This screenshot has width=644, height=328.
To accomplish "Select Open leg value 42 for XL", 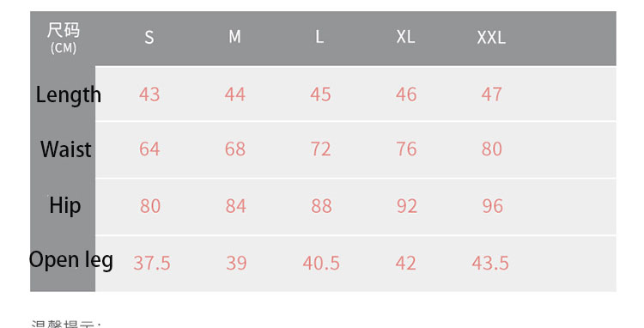I will pyautogui.click(x=406, y=263).
